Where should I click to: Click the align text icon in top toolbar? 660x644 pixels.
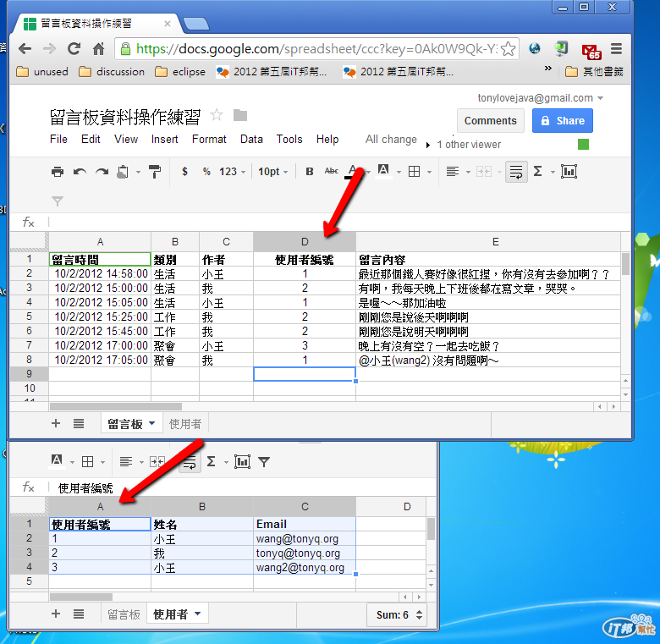[453, 172]
